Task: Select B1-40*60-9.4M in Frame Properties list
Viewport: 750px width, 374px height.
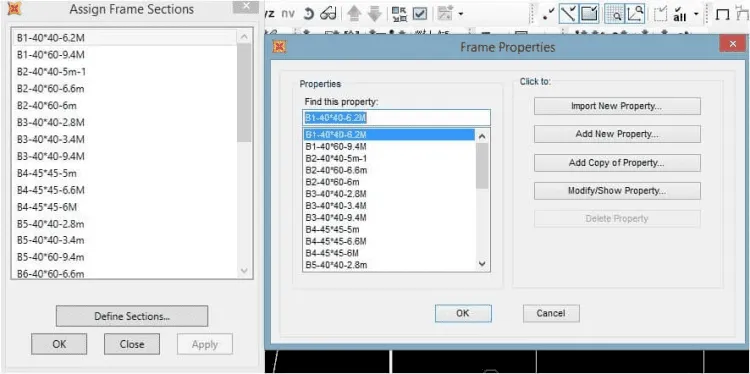Action: pyautogui.click(x=389, y=146)
